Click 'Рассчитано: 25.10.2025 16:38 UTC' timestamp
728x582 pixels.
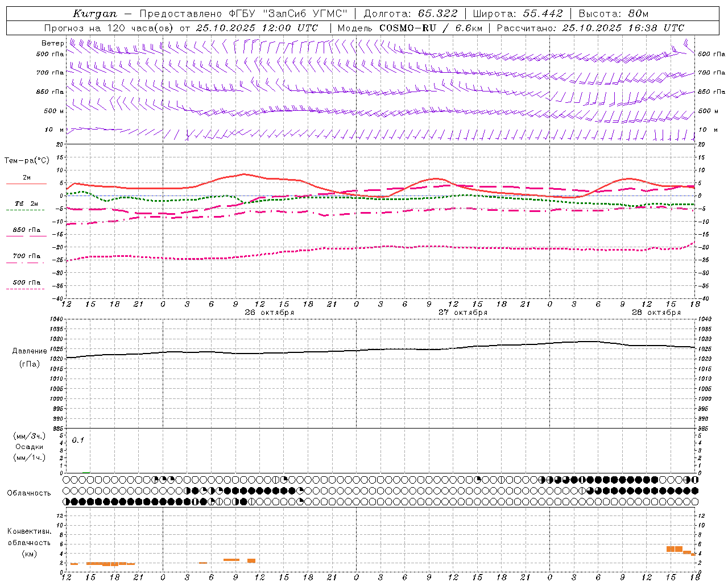coord(590,28)
